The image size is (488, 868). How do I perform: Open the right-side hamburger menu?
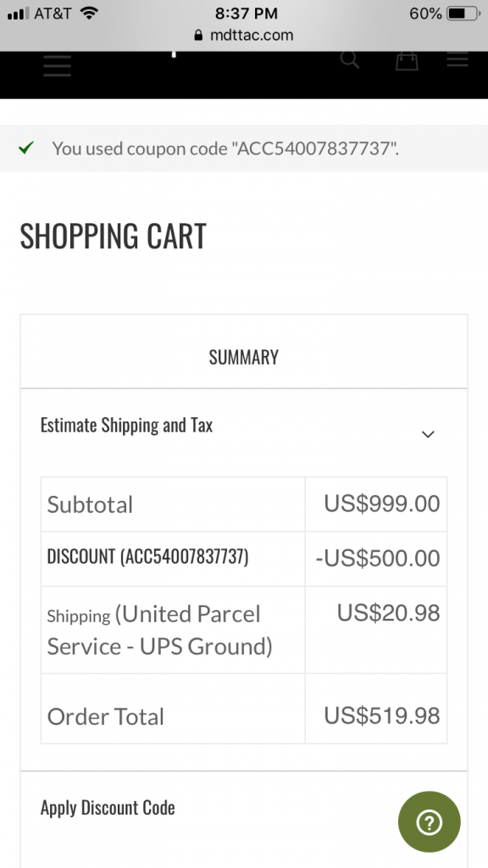(457, 59)
